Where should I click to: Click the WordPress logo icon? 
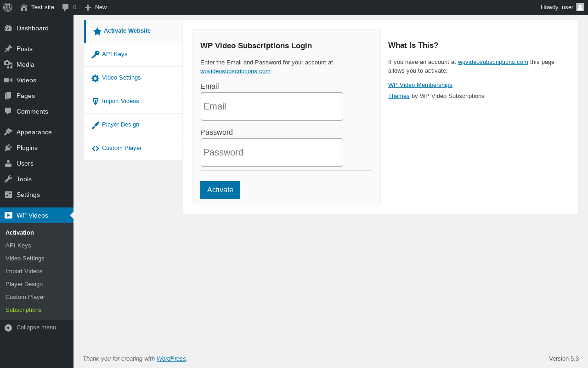(8, 7)
